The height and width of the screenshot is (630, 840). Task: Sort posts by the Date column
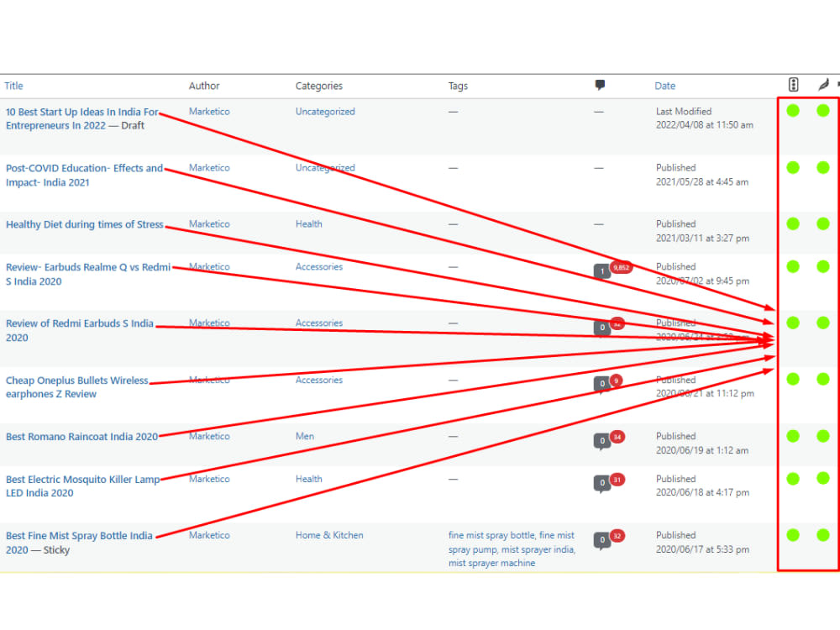[x=664, y=86]
